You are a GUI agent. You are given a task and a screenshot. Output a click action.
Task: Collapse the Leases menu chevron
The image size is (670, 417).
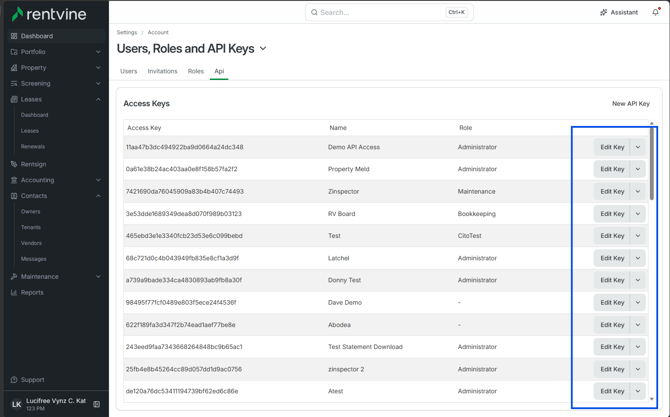point(98,99)
